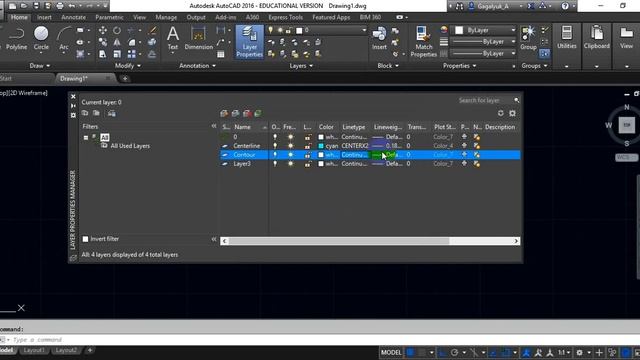640x360 pixels.
Task: Click the Search for layer field
Action: point(484,100)
